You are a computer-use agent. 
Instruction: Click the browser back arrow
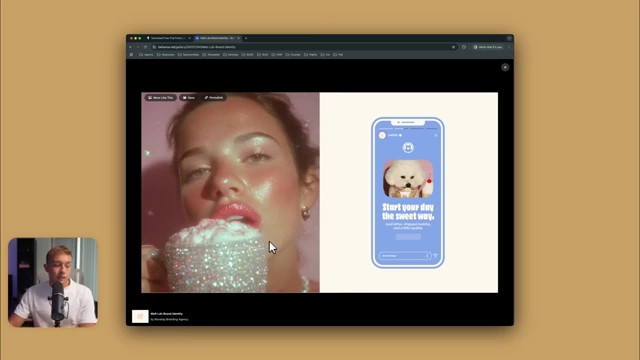pyautogui.click(x=131, y=47)
